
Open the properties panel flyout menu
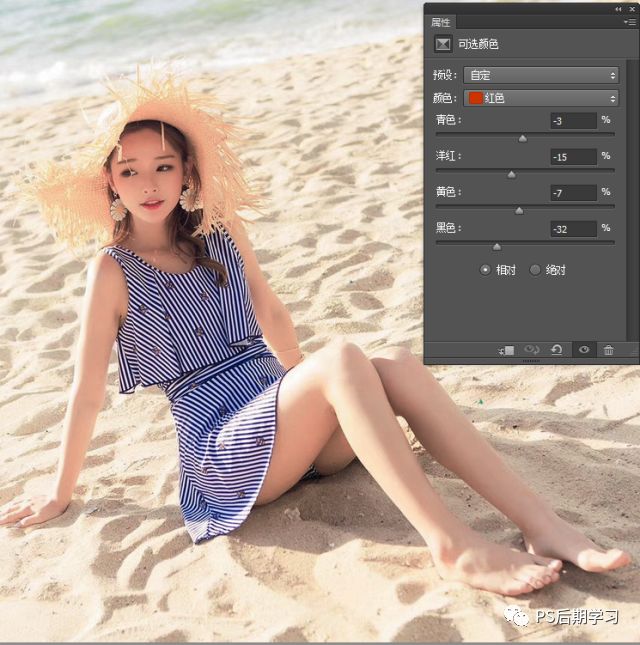pyautogui.click(x=630, y=22)
